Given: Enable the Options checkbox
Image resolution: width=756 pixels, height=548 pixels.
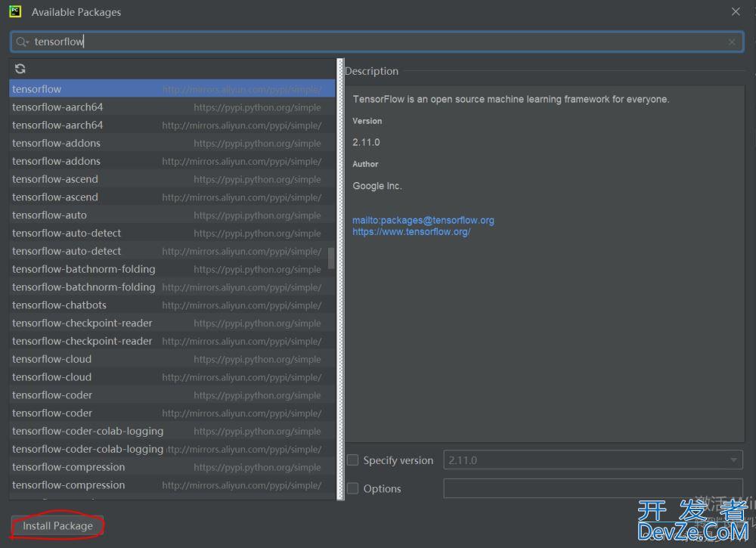Looking at the screenshot, I should click(x=353, y=488).
